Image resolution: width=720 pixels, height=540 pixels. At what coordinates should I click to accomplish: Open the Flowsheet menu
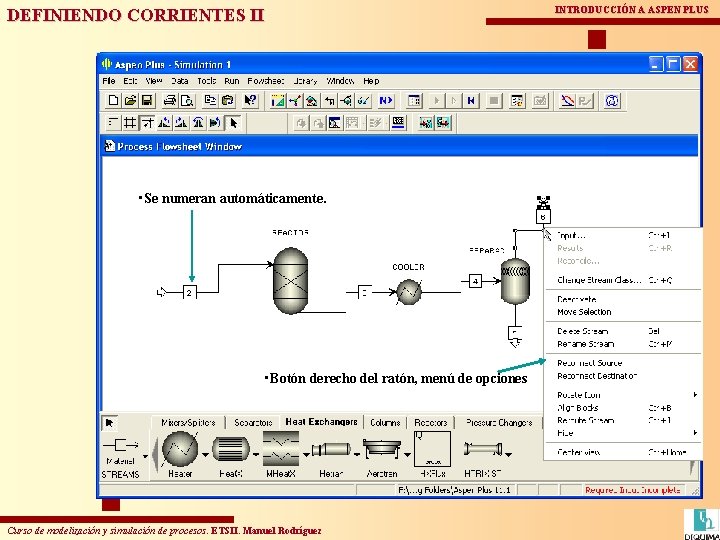pyautogui.click(x=266, y=81)
